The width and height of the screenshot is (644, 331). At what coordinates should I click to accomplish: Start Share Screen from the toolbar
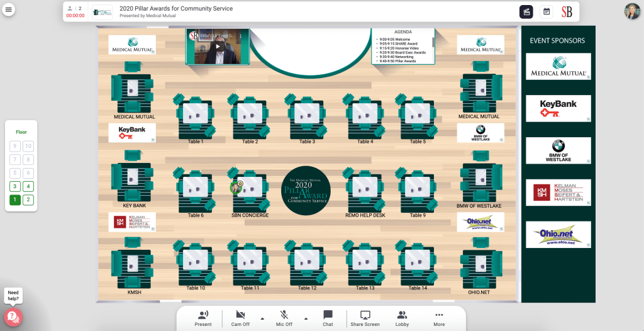365,318
